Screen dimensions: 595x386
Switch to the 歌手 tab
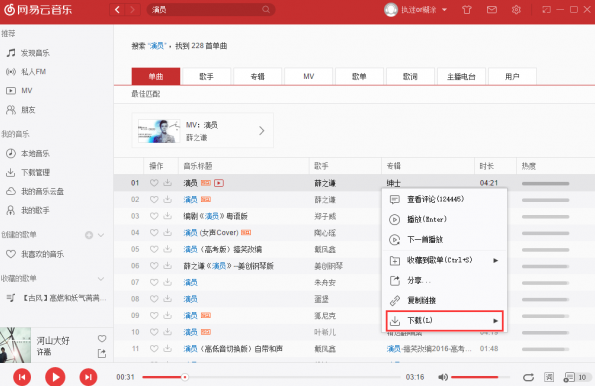point(206,76)
